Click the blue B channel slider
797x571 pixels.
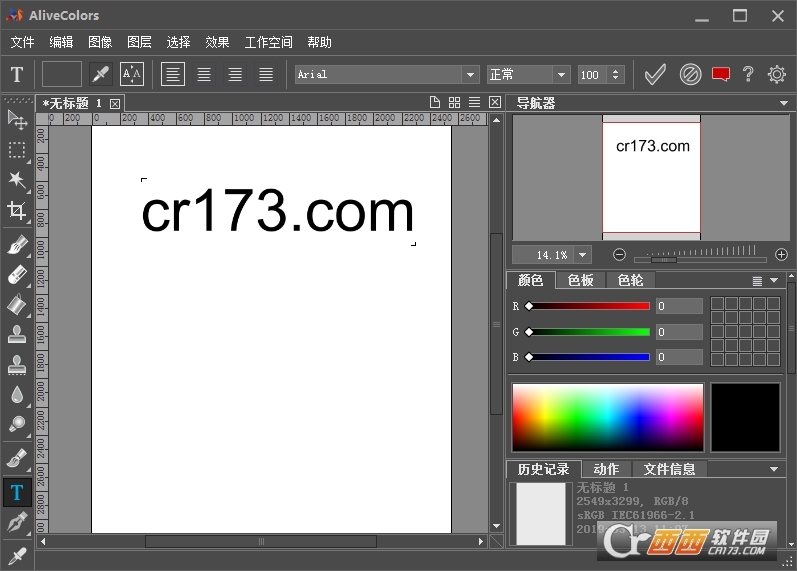point(589,357)
